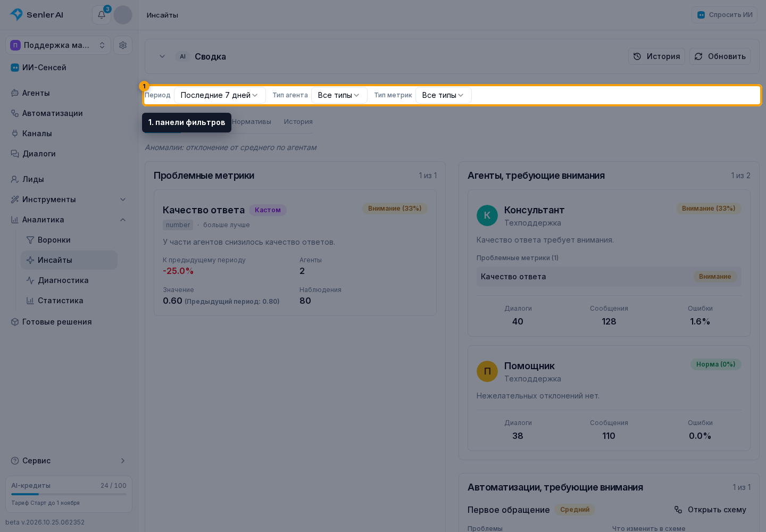Screen dimensions: 766x532
Task: Collapse the Сводка section chevron
Action: coord(162,56)
